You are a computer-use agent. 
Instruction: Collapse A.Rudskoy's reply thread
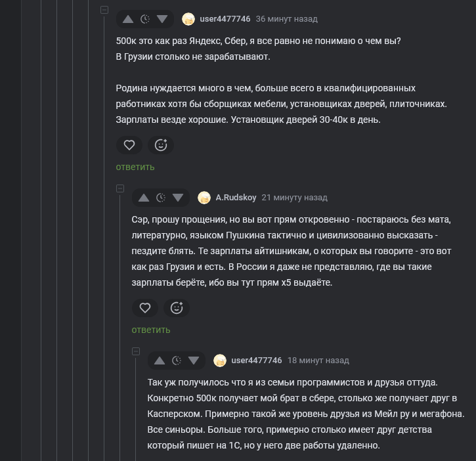[120, 188]
